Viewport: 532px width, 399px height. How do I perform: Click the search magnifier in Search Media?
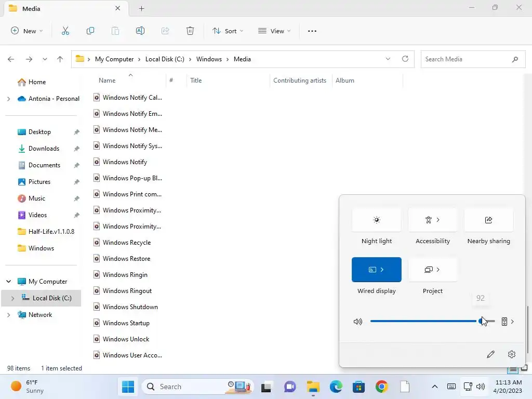(515, 59)
